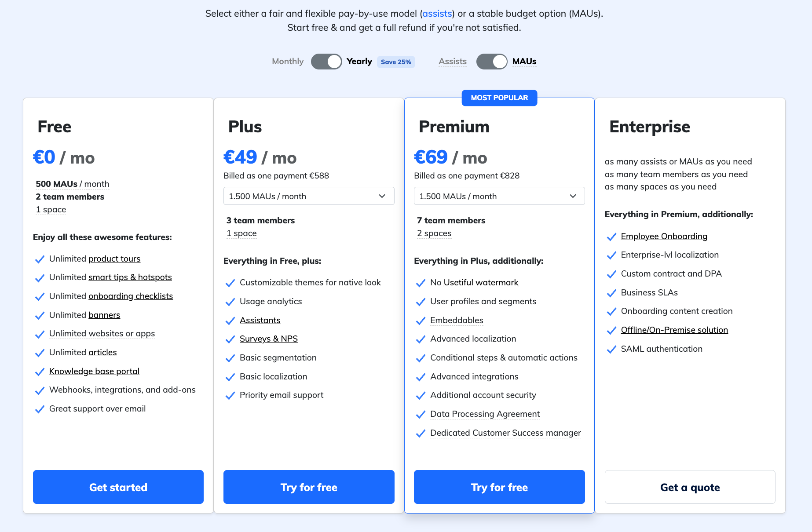Screen dimensions: 812x532
Task: Toggle the Assists/MAUs pricing switch
Action: pyautogui.click(x=491, y=62)
